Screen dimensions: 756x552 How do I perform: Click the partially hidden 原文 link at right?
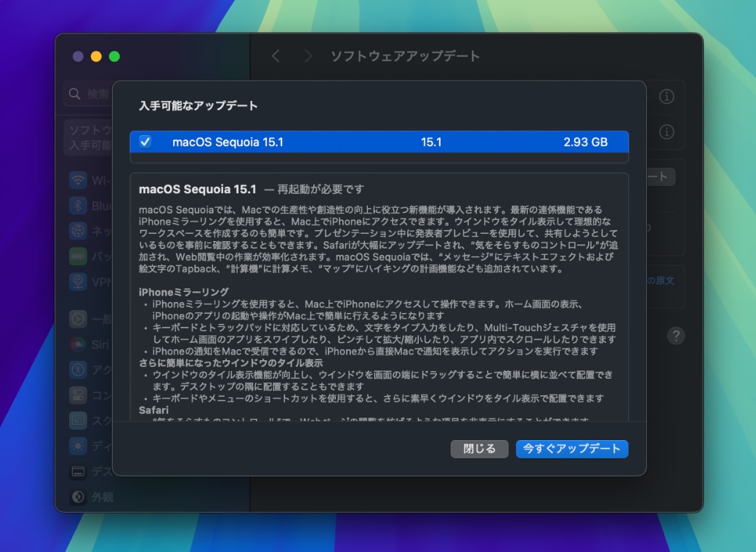(661, 280)
